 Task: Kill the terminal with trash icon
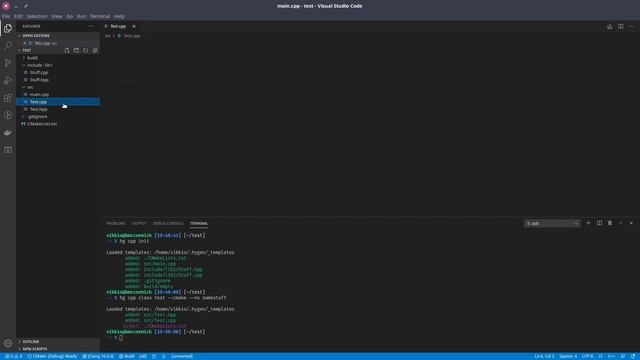pyautogui.click(x=610, y=223)
